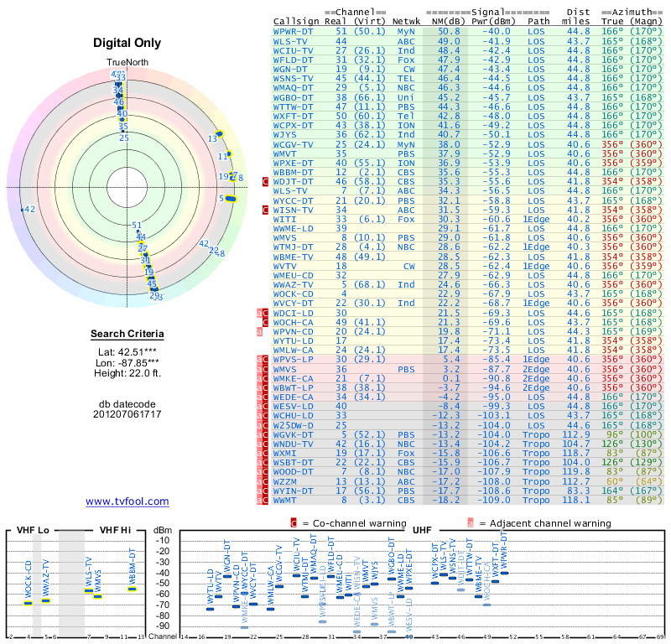Click the WWMT callsign in last row
The width and height of the screenshot is (671, 644).
tap(284, 501)
